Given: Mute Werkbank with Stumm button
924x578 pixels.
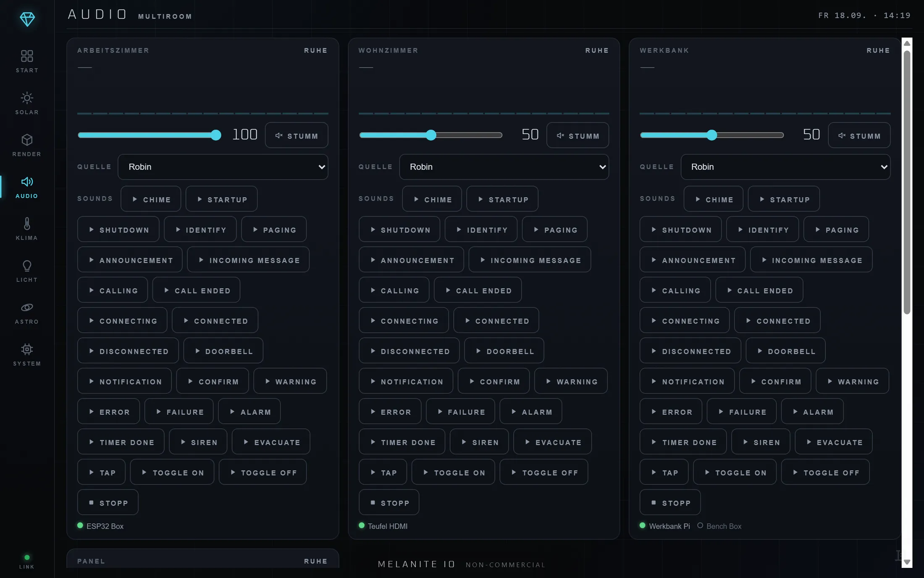Looking at the screenshot, I should click(859, 135).
